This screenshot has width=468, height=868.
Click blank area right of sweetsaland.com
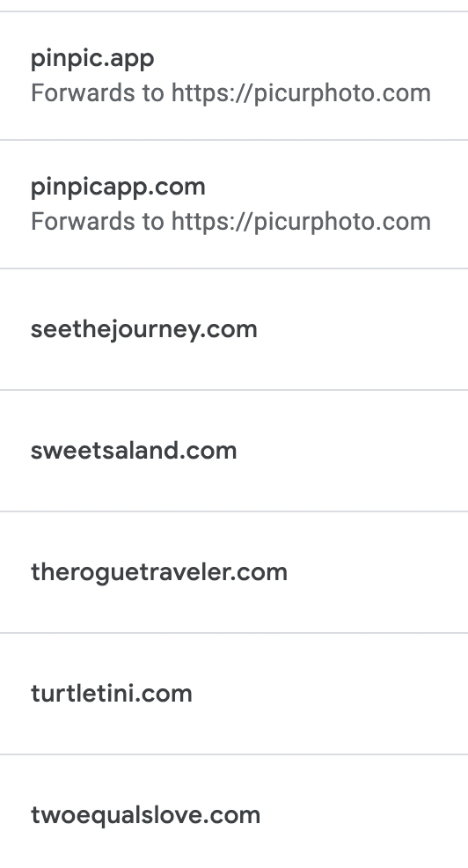tap(353, 451)
